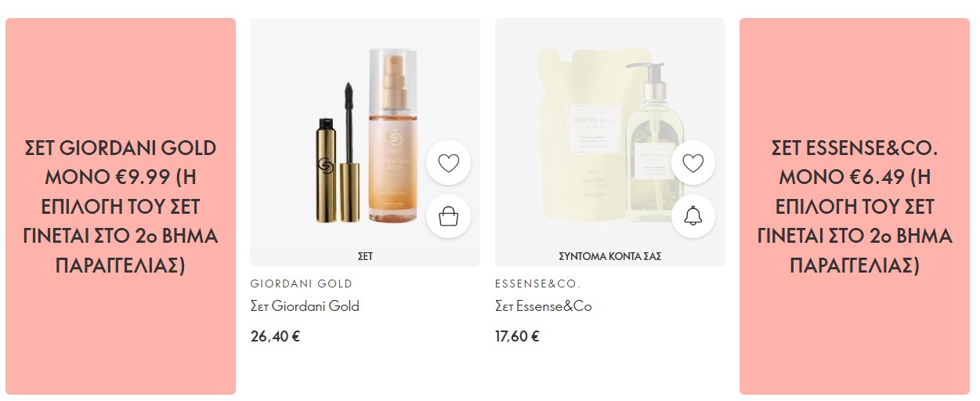Add Giordani Gold set to shopping bag
This screenshot has height=401, width=980.
coord(448,216)
